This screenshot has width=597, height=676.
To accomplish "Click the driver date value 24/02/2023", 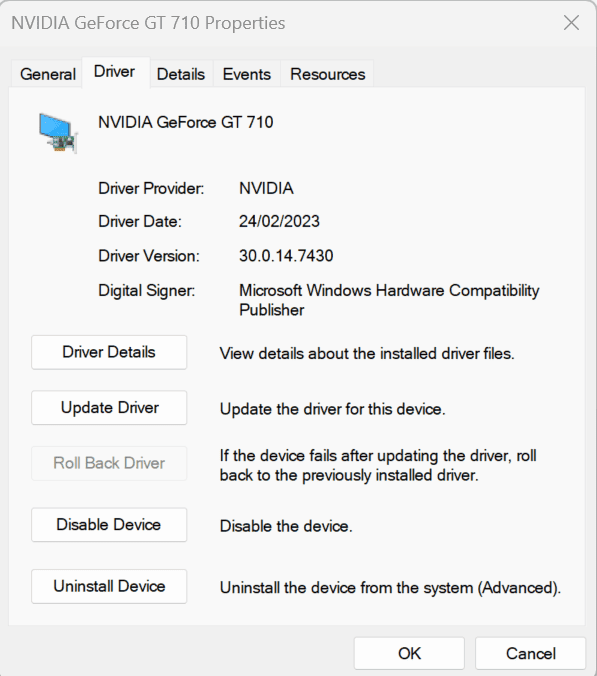I will 279,222.
